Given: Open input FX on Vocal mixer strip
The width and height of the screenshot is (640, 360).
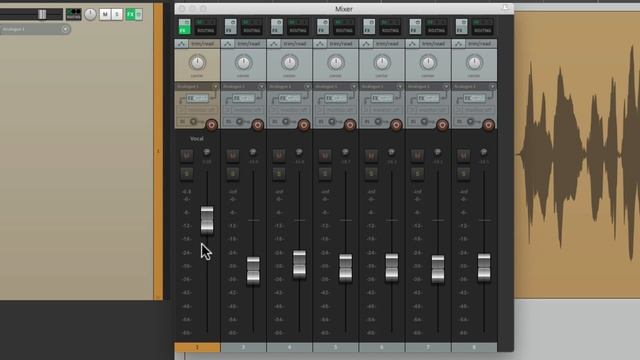Looking at the screenshot, I should coord(198,98).
